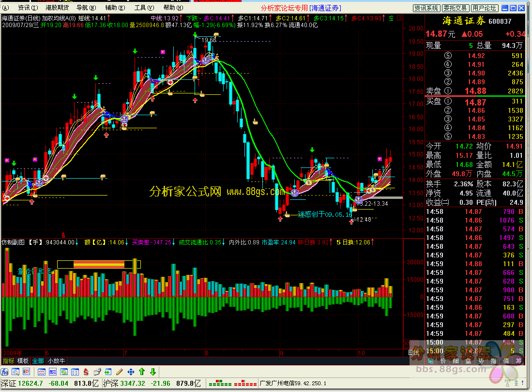Click the green market breadth bars indicator
This screenshot has width=532, height=392.
220,383
